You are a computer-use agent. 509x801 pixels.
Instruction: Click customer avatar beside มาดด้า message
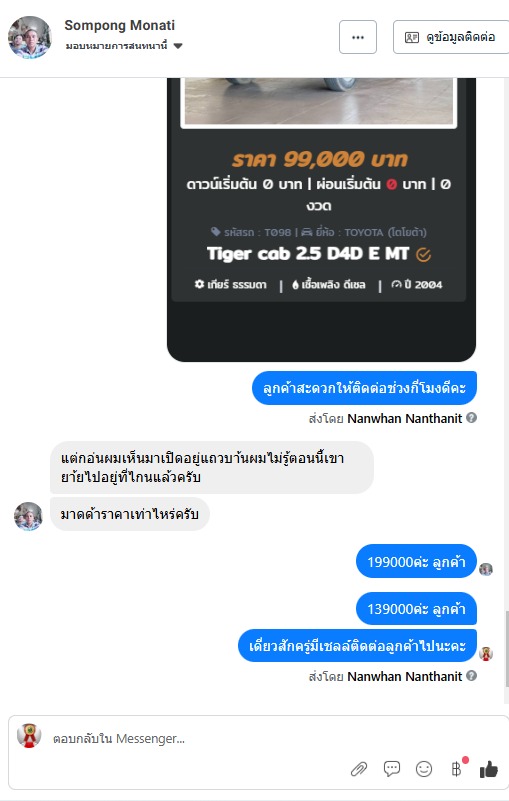coord(28,516)
